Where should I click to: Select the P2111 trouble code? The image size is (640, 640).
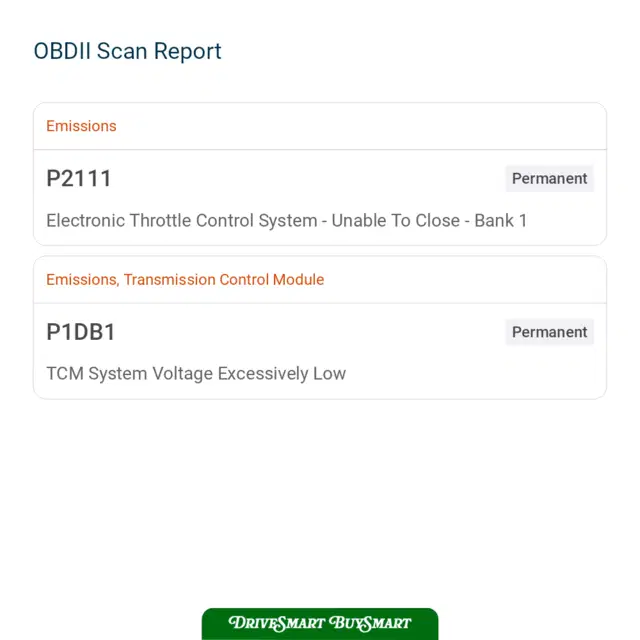[x=79, y=178]
